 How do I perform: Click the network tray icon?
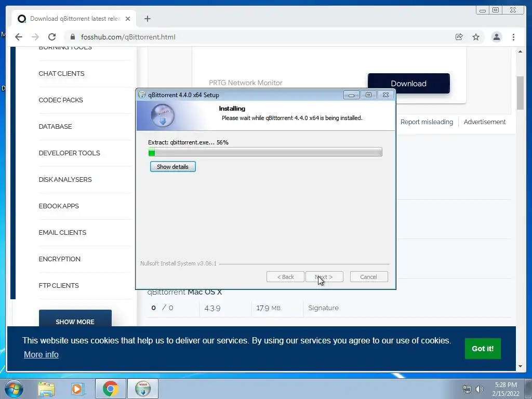pos(467,389)
